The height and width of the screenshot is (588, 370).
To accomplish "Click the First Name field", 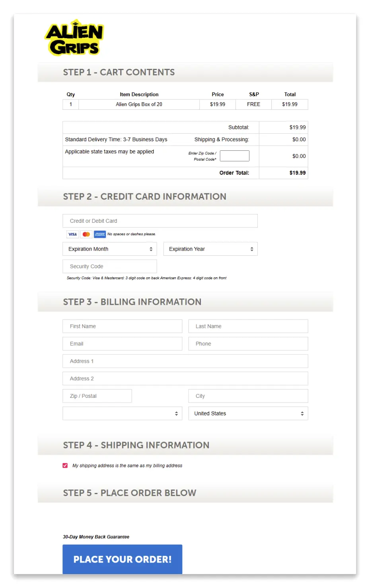I will (122, 326).
